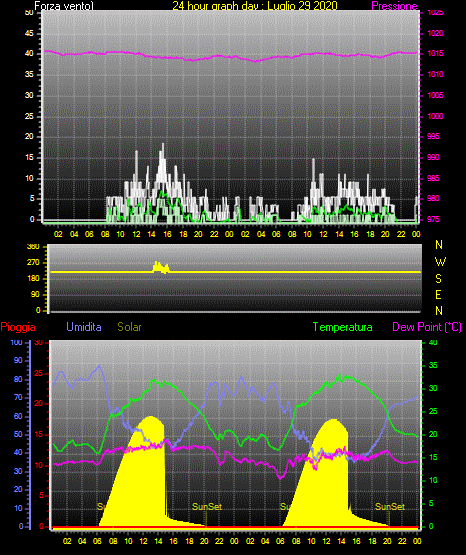The width and height of the screenshot is (466, 555).
Task: Click the 90 value on the blue humidity axis
Action: 18,360
